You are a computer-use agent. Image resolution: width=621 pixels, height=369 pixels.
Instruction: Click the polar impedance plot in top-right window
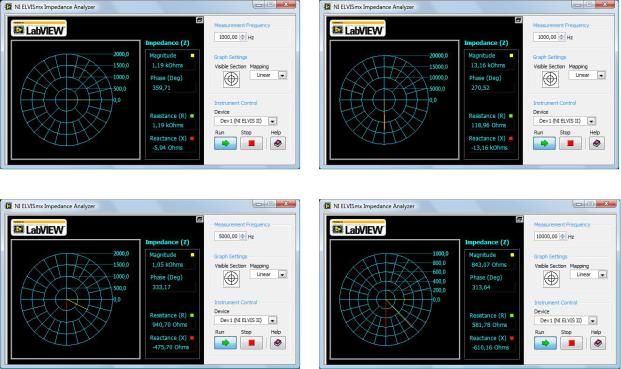click(394, 100)
